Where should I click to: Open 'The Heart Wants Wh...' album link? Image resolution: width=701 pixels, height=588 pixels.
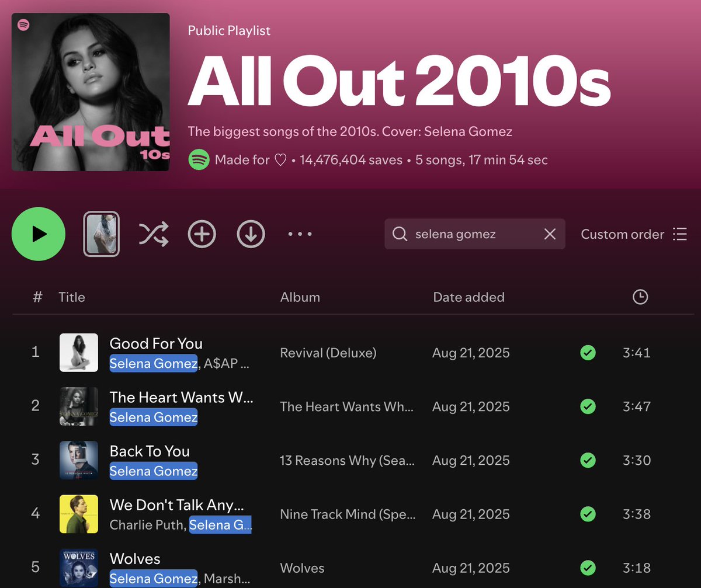pyautogui.click(x=347, y=406)
